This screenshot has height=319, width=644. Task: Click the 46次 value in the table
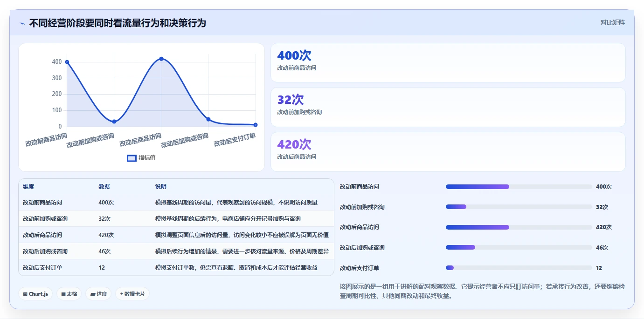click(104, 251)
